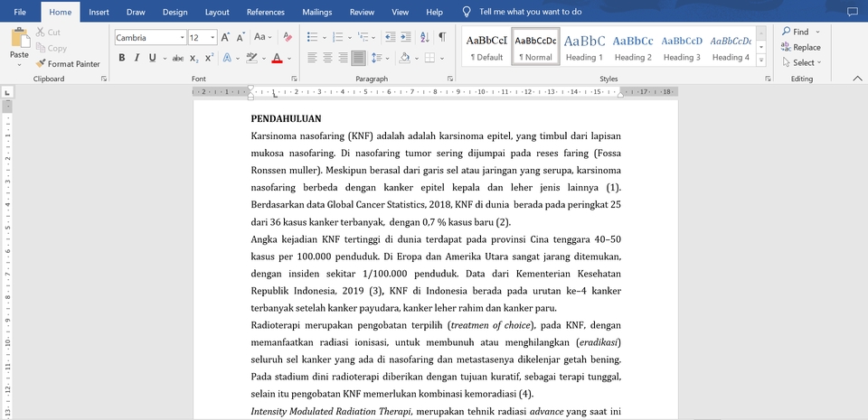The height and width of the screenshot is (420, 868).
Task: Open the Font dialog launcher
Action: tap(294, 79)
